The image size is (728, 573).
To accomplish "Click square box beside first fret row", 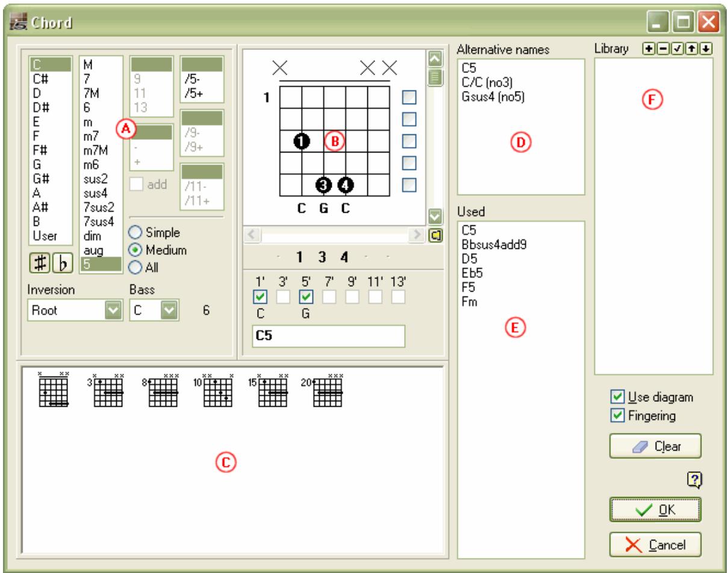I will coord(409,96).
